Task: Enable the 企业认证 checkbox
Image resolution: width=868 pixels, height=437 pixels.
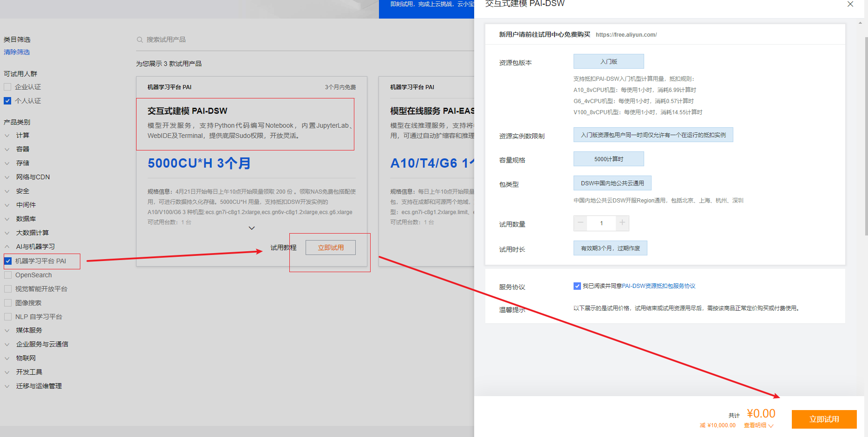Action: (7, 87)
